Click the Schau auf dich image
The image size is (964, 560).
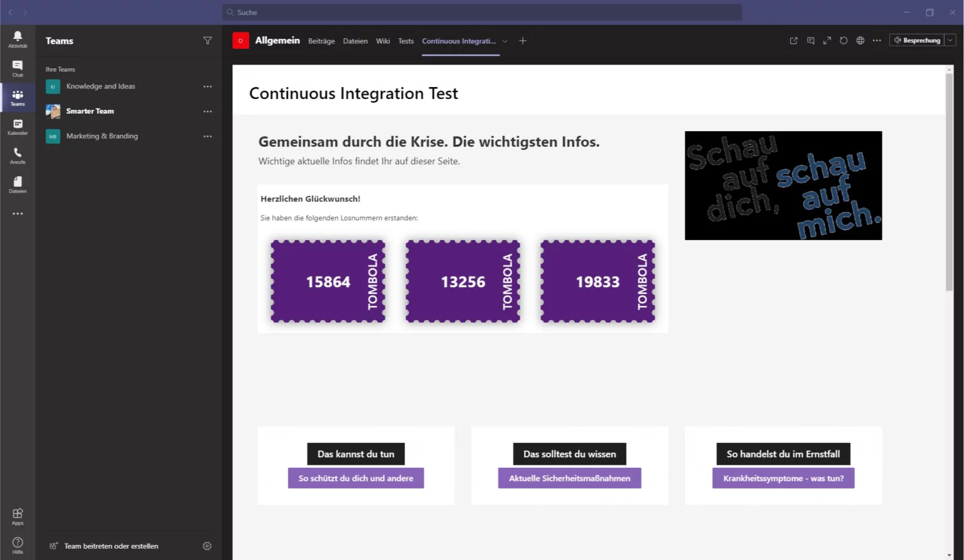[x=783, y=185]
